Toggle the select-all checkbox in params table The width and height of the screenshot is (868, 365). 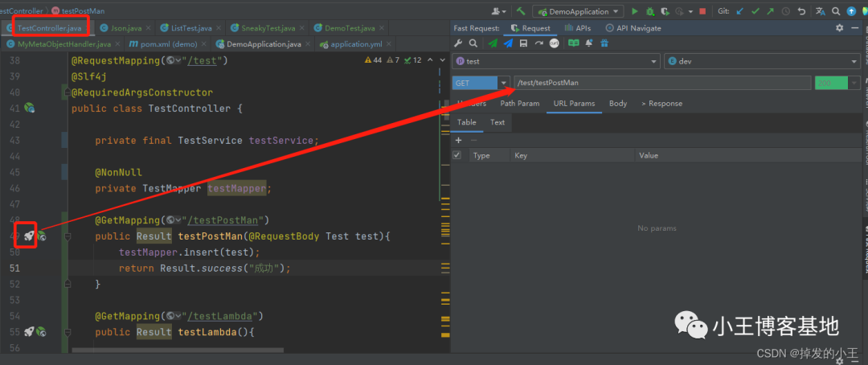[457, 155]
